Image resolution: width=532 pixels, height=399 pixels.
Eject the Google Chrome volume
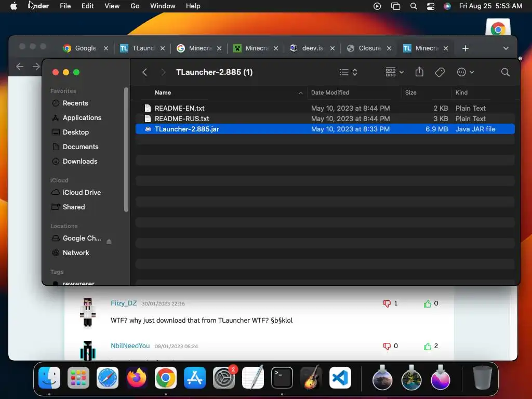pos(109,241)
